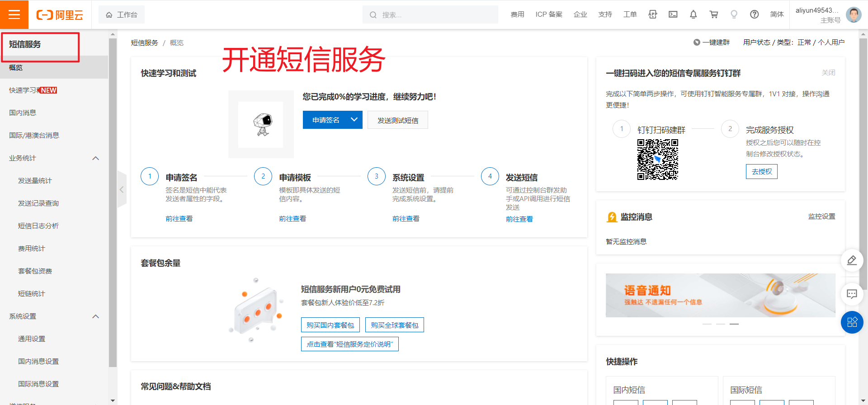Select the third banner carousel indicator

point(734,324)
